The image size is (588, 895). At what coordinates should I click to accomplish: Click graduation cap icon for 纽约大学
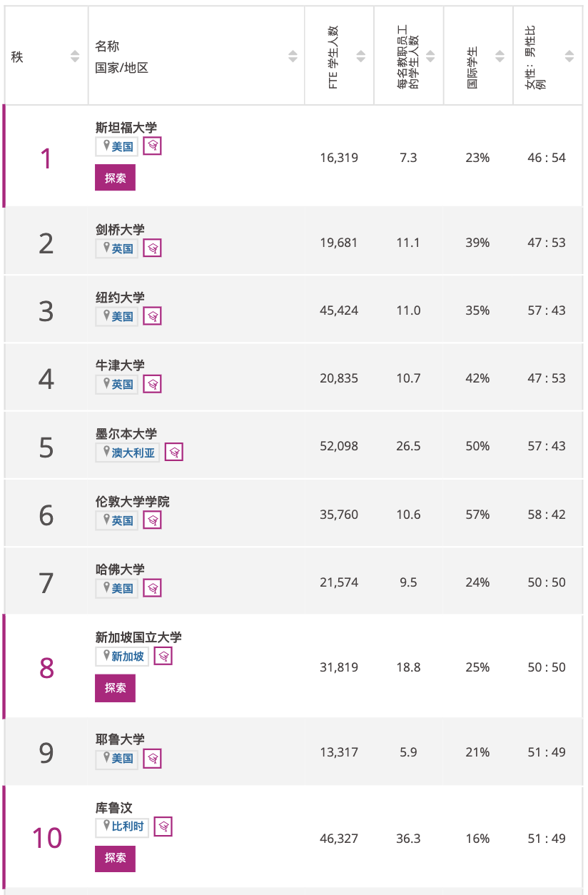pyautogui.click(x=153, y=316)
